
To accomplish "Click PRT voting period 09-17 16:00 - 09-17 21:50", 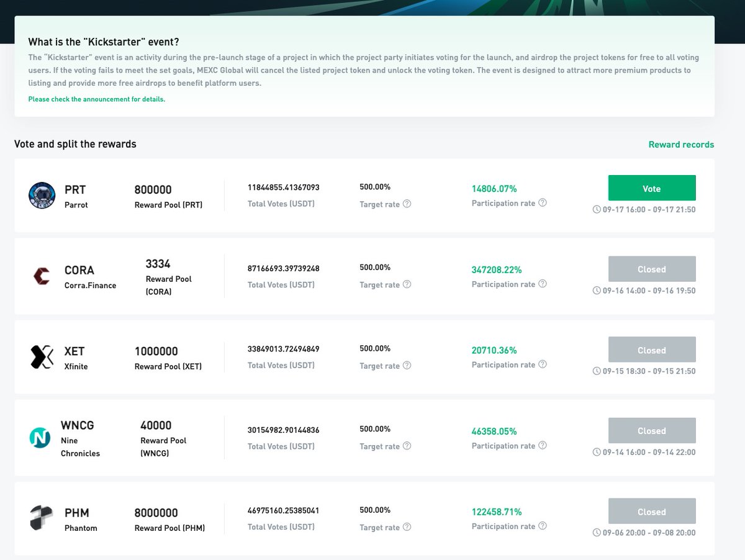I will (649, 210).
